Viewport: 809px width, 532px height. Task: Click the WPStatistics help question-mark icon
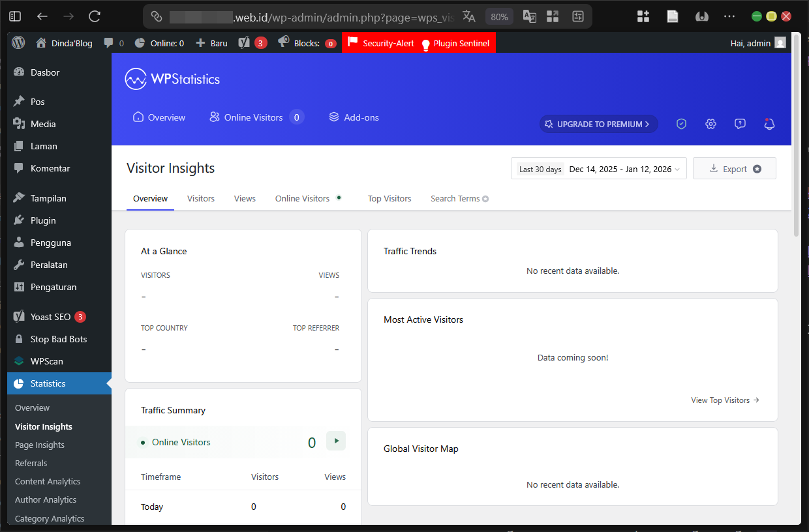pyautogui.click(x=740, y=123)
